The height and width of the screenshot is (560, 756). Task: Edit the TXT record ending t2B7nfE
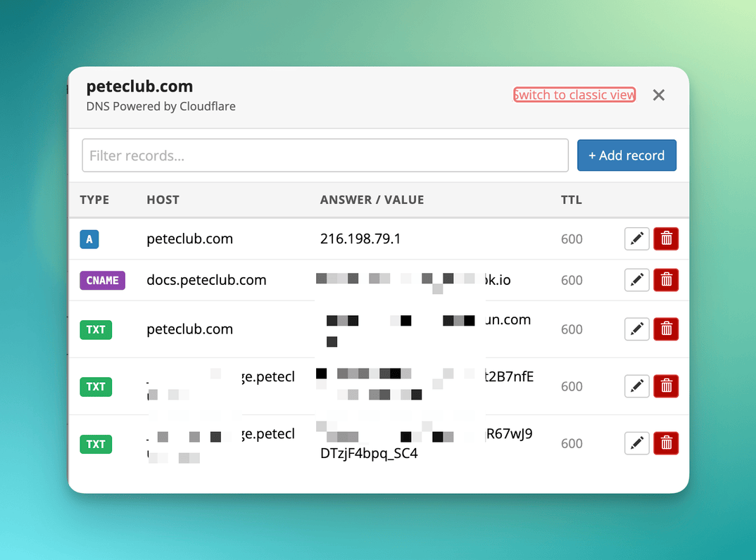(x=636, y=386)
